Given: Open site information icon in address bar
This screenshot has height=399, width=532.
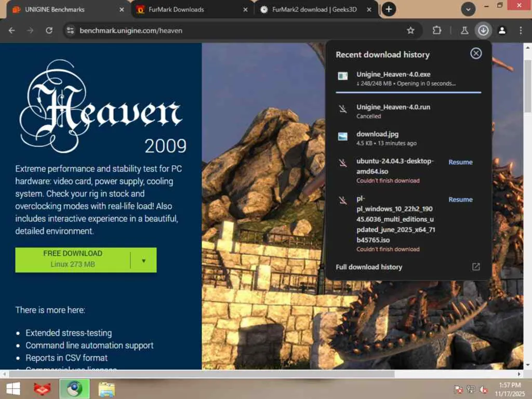Looking at the screenshot, I should 70,31.
